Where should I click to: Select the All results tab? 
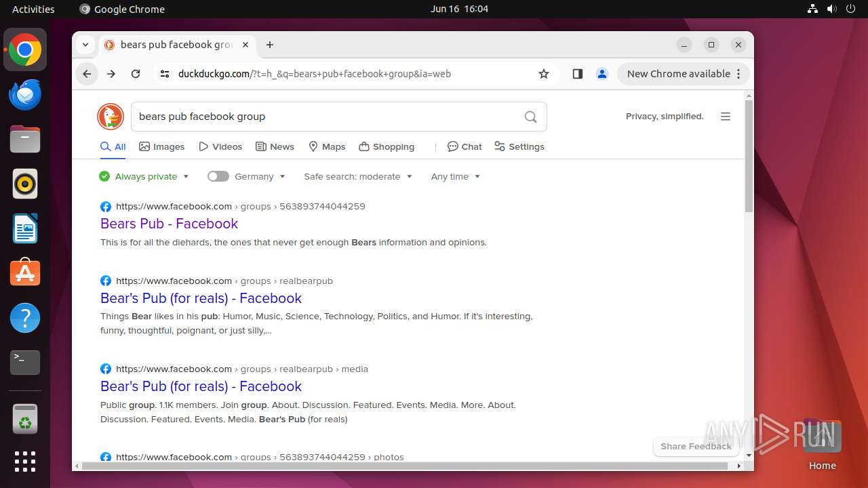tap(113, 146)
